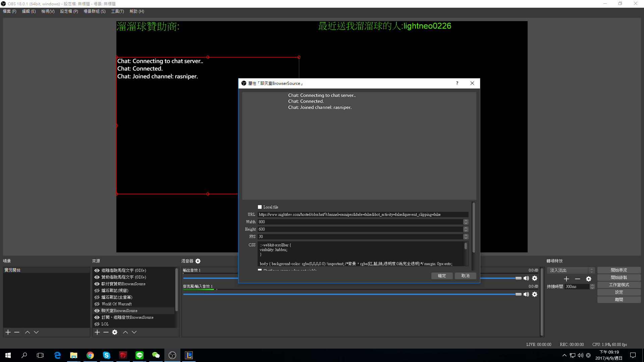
Task: Adjust the 持續時間 300ms spinner arrows
Action: pos(592,287)
